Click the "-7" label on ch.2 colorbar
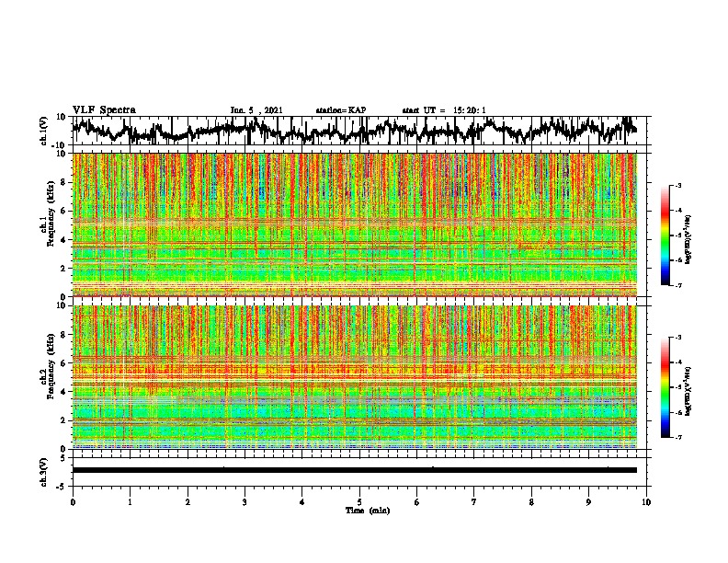 tap(678, 438)
